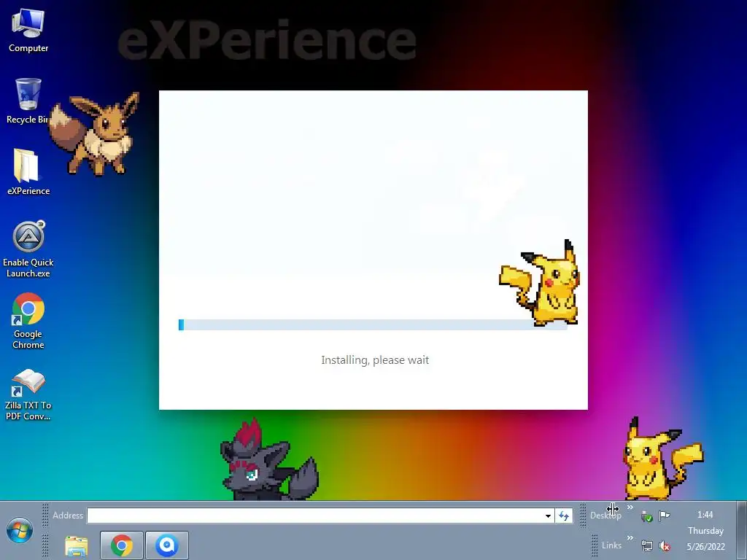Click the Show Desktop strip at taskbar end
This screenshot has width=747, height=560.
(742, 531)
